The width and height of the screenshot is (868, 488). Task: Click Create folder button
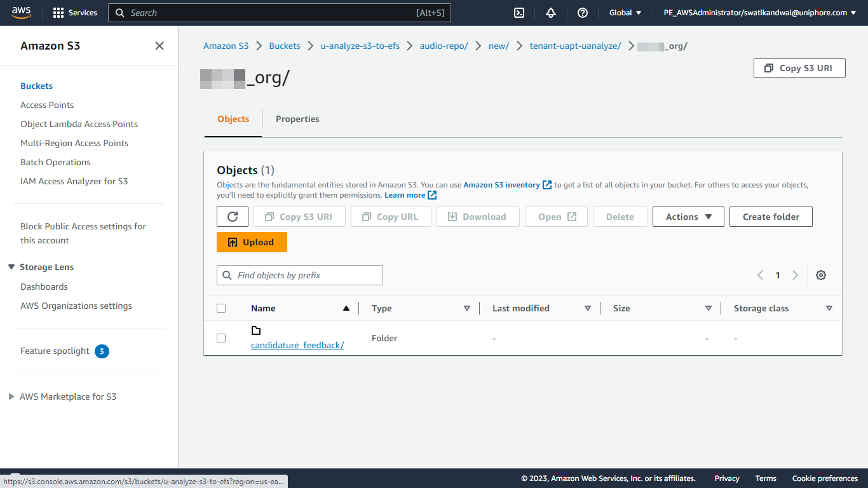771,217
